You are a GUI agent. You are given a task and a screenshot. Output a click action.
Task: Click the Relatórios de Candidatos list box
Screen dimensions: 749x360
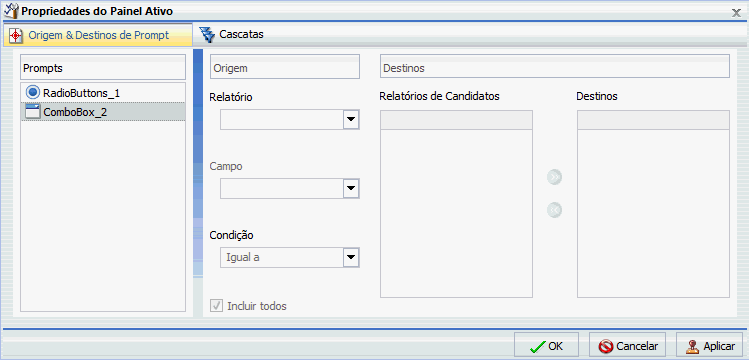point(456,204)
